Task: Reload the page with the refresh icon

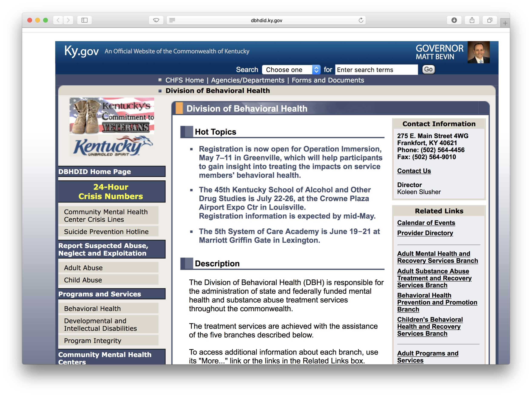Action: 360,20
